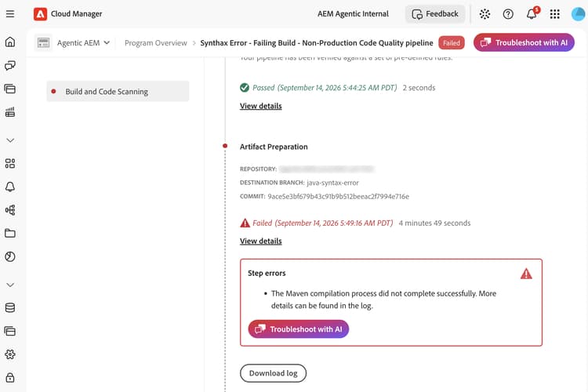Image resolution: width=588 pixels, height=392 pixels.
Task: Open the lock icon in sidebar
Action: (10, 378)
